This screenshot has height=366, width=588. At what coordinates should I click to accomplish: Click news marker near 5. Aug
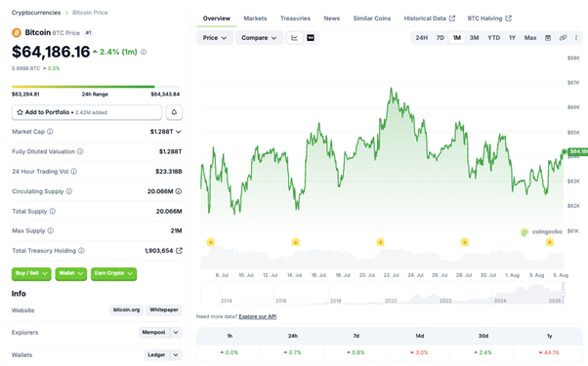point(550,242)
